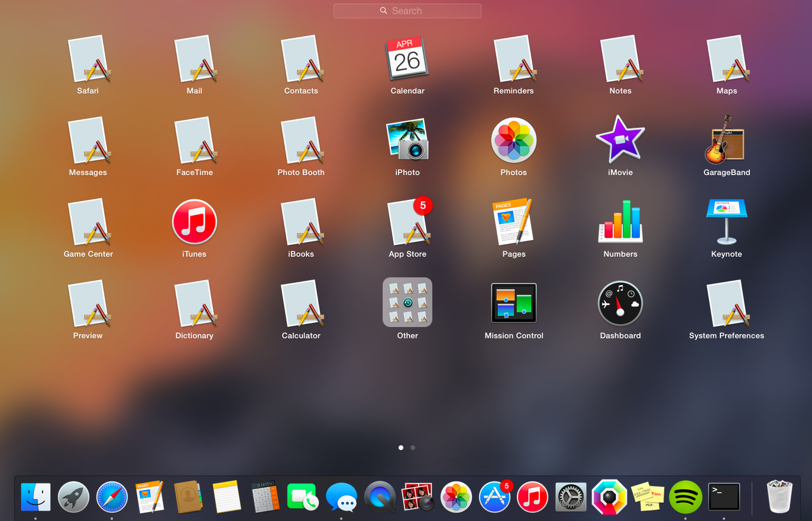
Task: Launch Calculator from the Dock
Action: pos(265,497)
